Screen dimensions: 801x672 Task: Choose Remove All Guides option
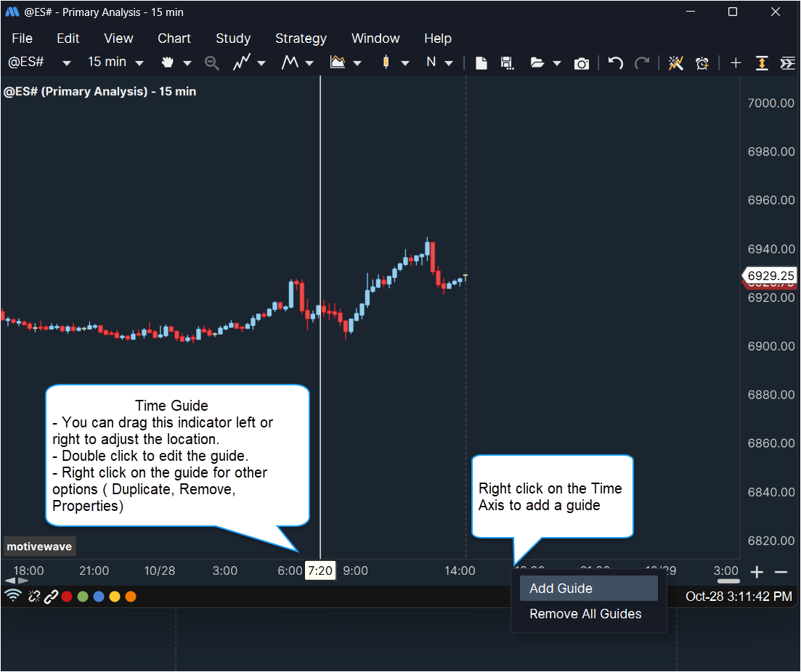[x=585, y=614]
